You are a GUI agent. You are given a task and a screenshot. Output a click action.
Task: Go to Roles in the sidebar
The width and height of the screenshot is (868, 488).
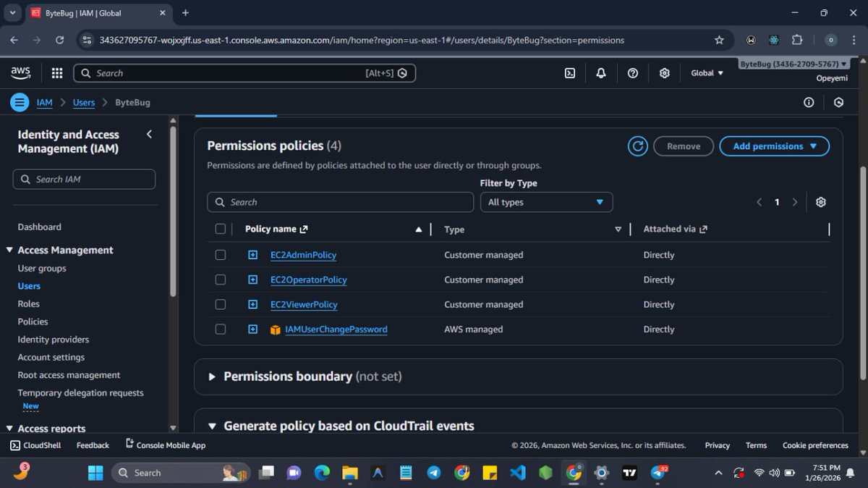(28, 303)
